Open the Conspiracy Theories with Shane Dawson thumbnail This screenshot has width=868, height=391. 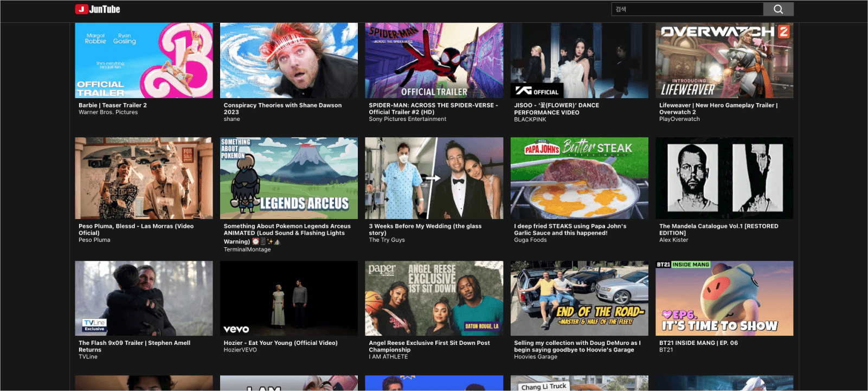289,60
